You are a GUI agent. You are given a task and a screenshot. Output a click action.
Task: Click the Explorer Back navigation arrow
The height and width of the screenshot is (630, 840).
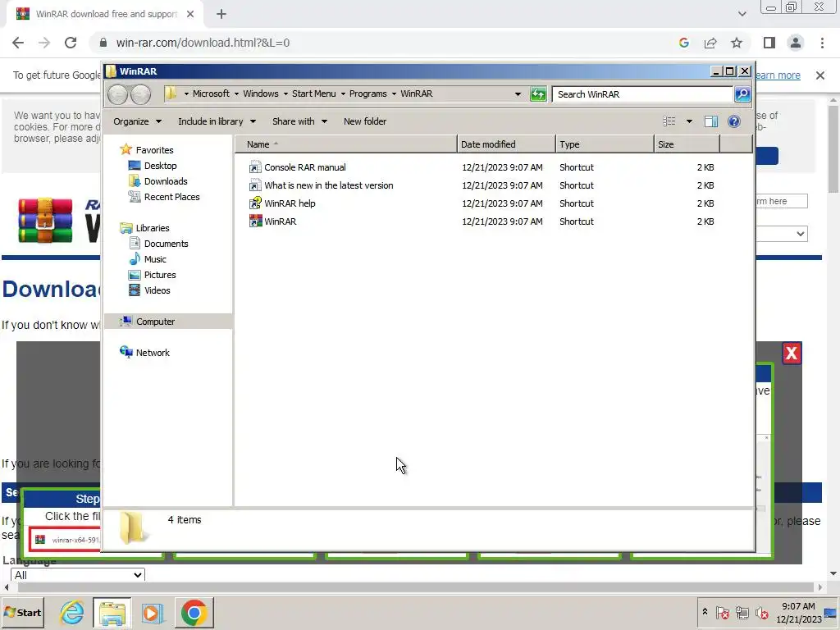point(117,95)
